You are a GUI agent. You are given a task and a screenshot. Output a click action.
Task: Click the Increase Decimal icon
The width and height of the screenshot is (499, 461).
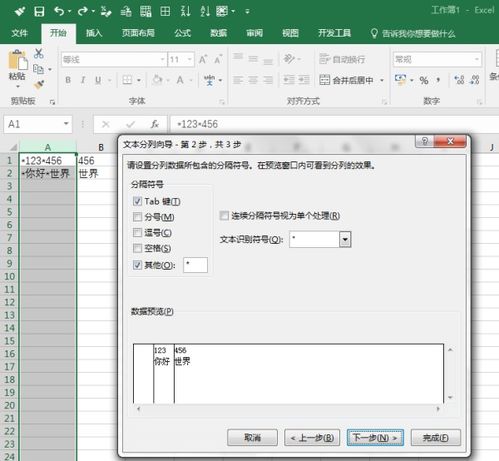(x=459, y=80)
